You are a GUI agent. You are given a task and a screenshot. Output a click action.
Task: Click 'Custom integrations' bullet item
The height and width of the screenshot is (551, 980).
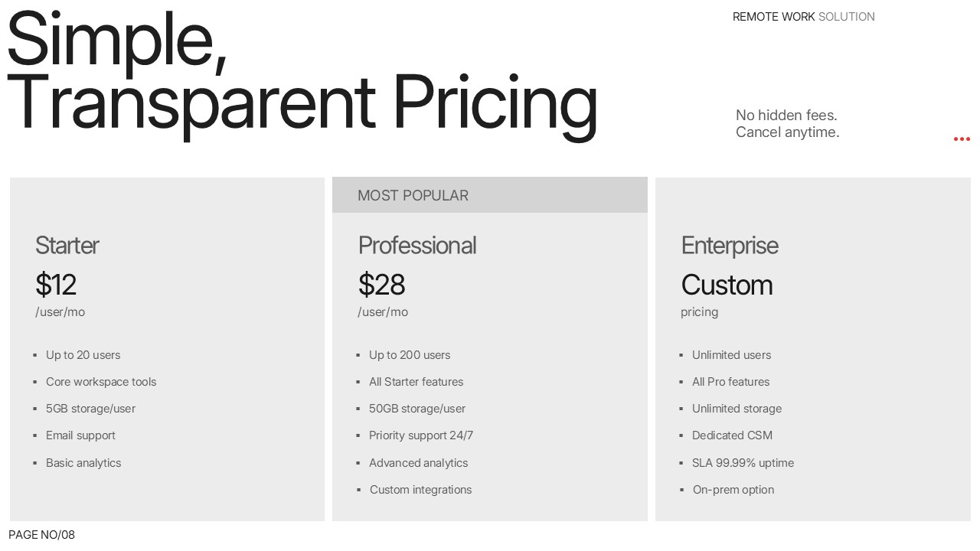pyautogui.click(x=420, y=490)
